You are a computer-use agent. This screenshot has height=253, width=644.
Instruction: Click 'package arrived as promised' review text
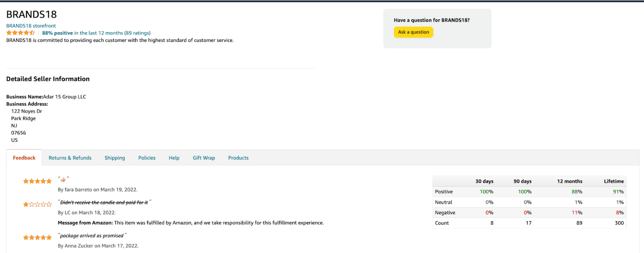92,236
